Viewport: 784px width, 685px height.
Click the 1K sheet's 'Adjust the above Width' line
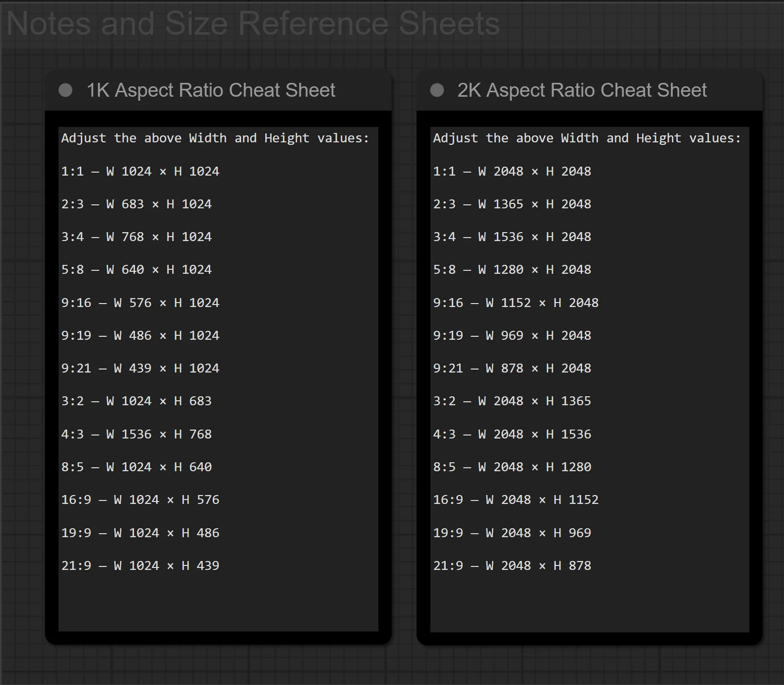pos(215,138)
